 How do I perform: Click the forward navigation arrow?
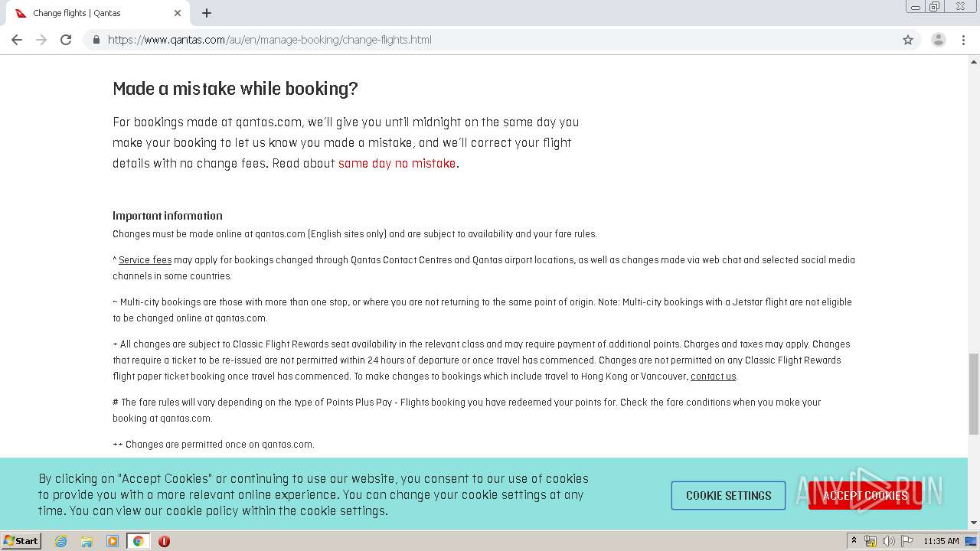(41, 40)
